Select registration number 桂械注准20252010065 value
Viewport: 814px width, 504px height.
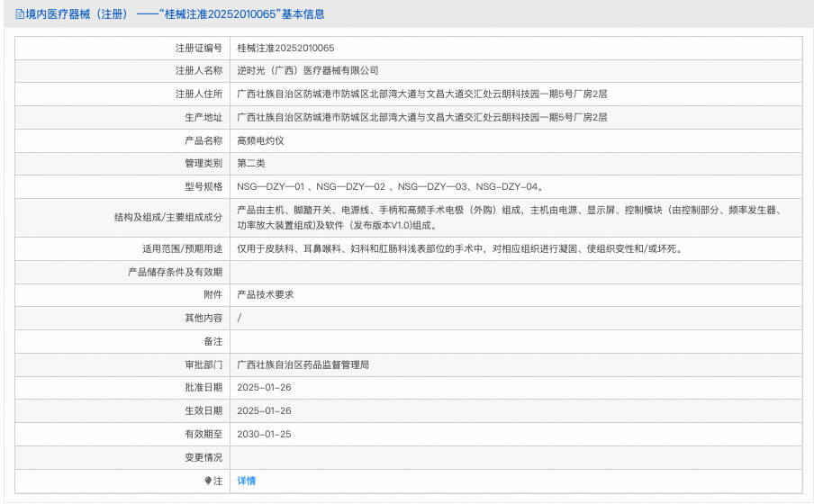pos(285,49)
